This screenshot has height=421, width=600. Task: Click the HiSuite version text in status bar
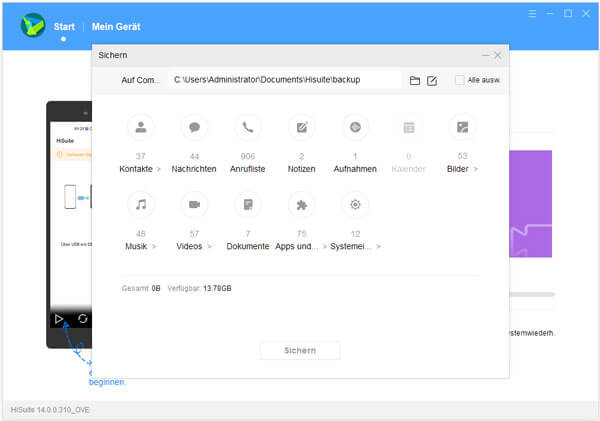(50, 410)
